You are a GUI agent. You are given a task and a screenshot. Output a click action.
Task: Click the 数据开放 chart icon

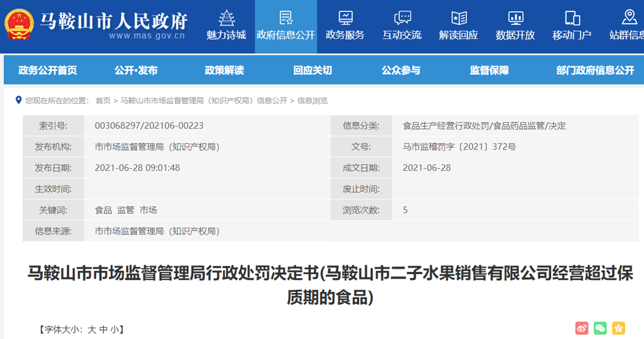[x=515, y=17]
